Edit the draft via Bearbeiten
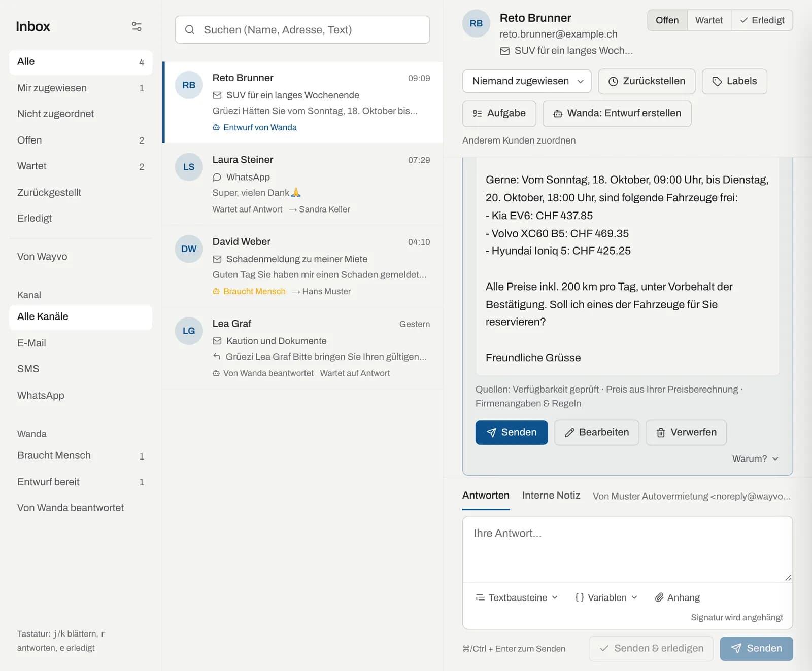 596,432
